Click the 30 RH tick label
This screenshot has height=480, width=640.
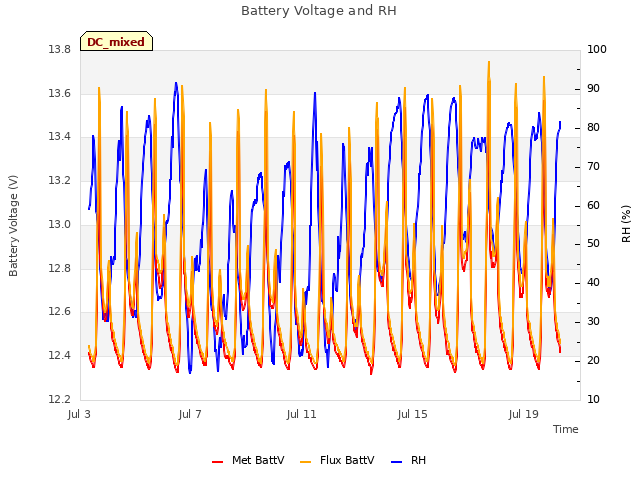[x=593, y=321]
